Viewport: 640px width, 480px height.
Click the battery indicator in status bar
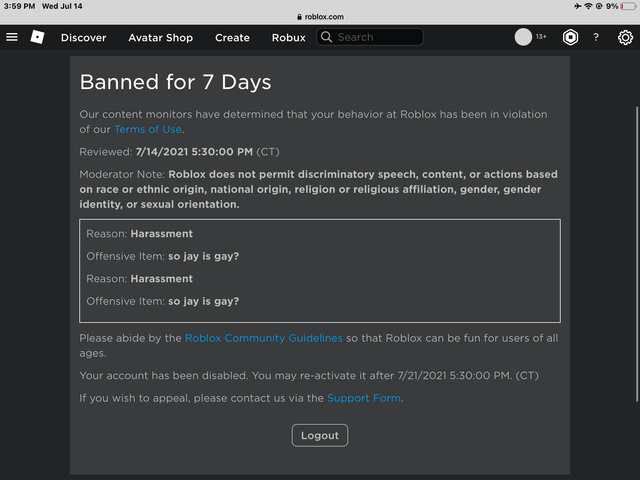pyautogui.click(x=628, y=6)
